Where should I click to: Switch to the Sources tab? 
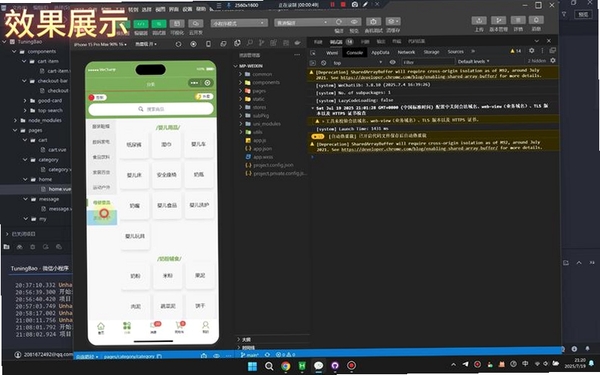455,52
